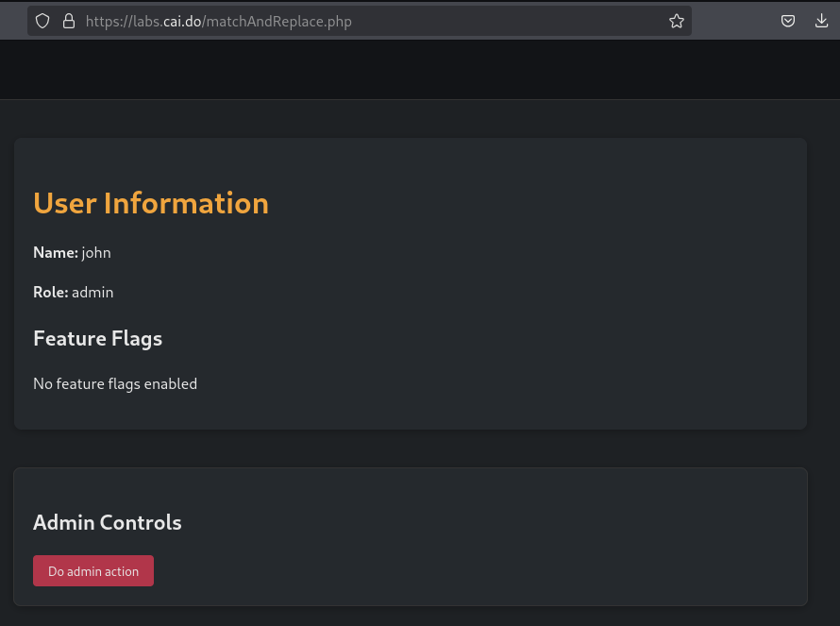The height and width of the screenshot is (626, 840).
Task: Click the Name label
Action: pos(56,253)
